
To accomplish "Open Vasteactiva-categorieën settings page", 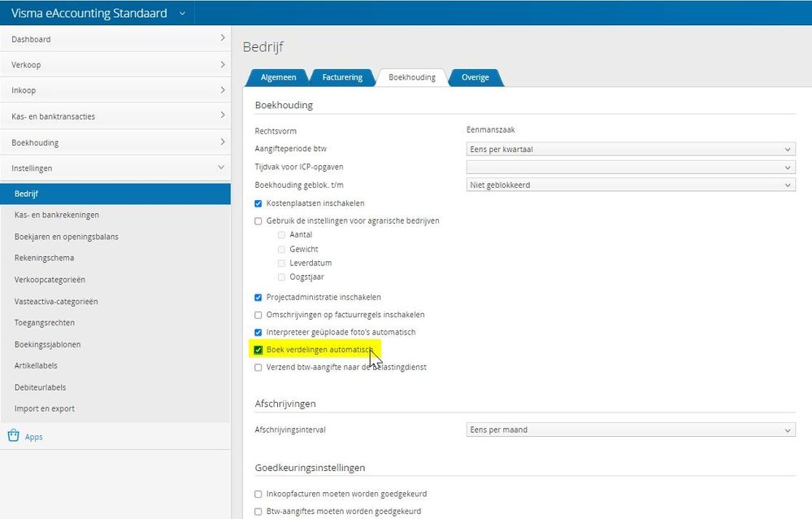I will [56, 301].
